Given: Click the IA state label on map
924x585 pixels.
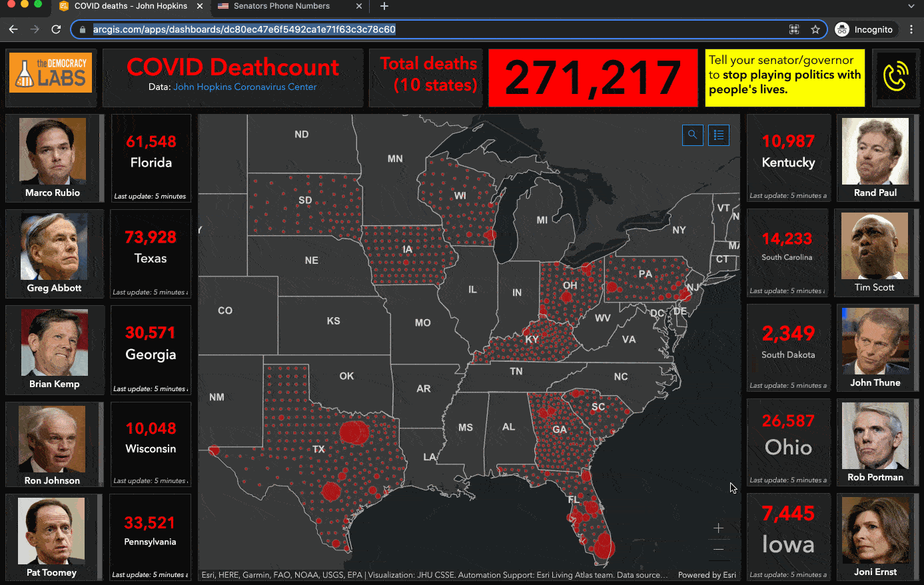Looking at the screenshot, I should pyautogui.click(x=408, y=249).
